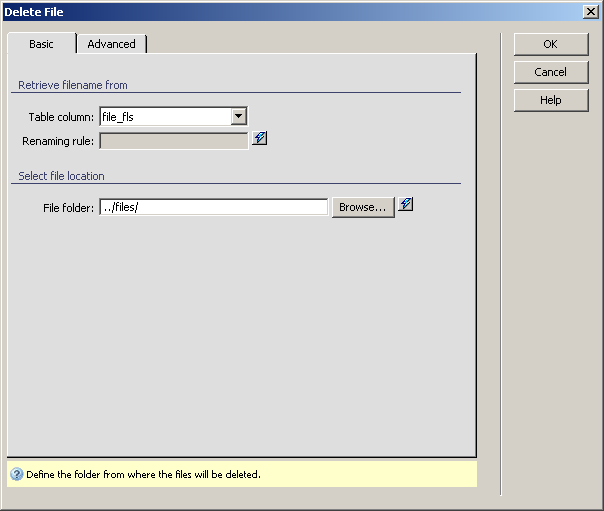
Task: Click the Cancel button
Action: pos(550,72)
